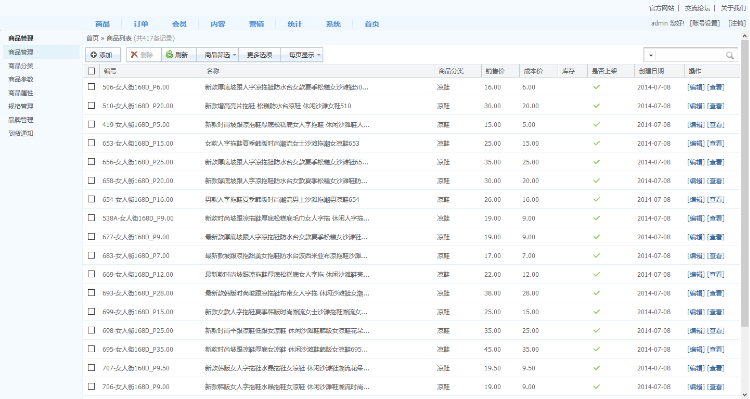This screenshot has height=399, width=750.
Task: Click the 添加 (add) plus button
Action: point(103,55)
